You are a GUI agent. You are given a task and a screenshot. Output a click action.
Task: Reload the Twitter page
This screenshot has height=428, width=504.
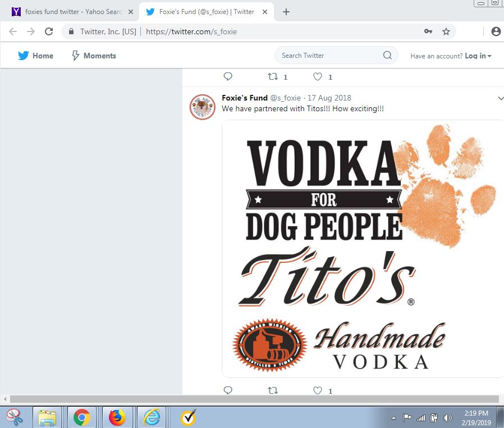pos(49,31)
